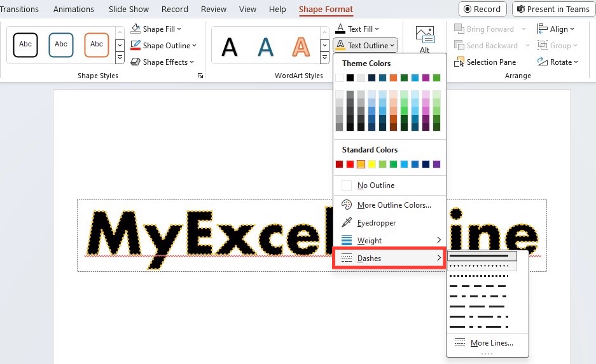Open the Shape Fill paint bucket
Image resolution: width=596 pixels, height=364 pixels.
[135, 29]
